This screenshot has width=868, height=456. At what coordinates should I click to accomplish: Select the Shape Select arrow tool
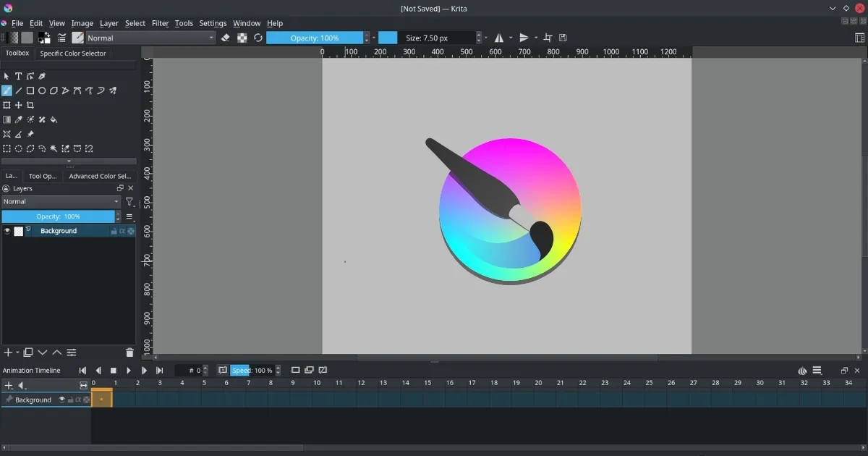coord(7,76)
